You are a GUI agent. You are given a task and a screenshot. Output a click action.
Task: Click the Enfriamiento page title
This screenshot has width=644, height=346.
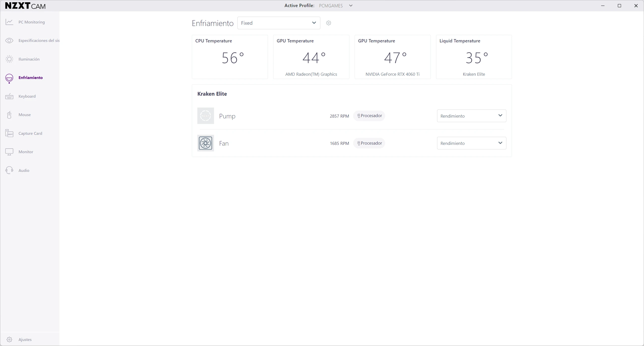(212, 23)
